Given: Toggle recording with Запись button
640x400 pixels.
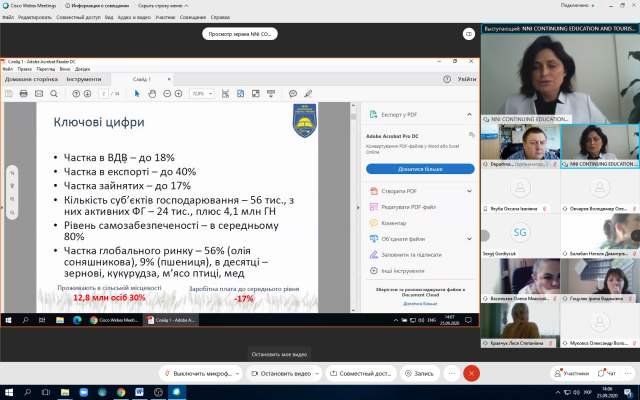Looking at the screenshot, I should coord(419,373).
